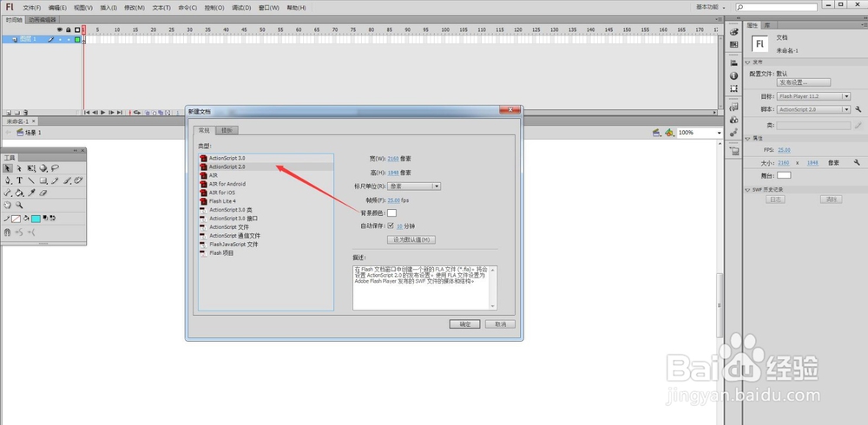Open the Flash Player target dropdown
Image resolution: width=868 pixels, height=425 pixels.
tap(813, 96)
